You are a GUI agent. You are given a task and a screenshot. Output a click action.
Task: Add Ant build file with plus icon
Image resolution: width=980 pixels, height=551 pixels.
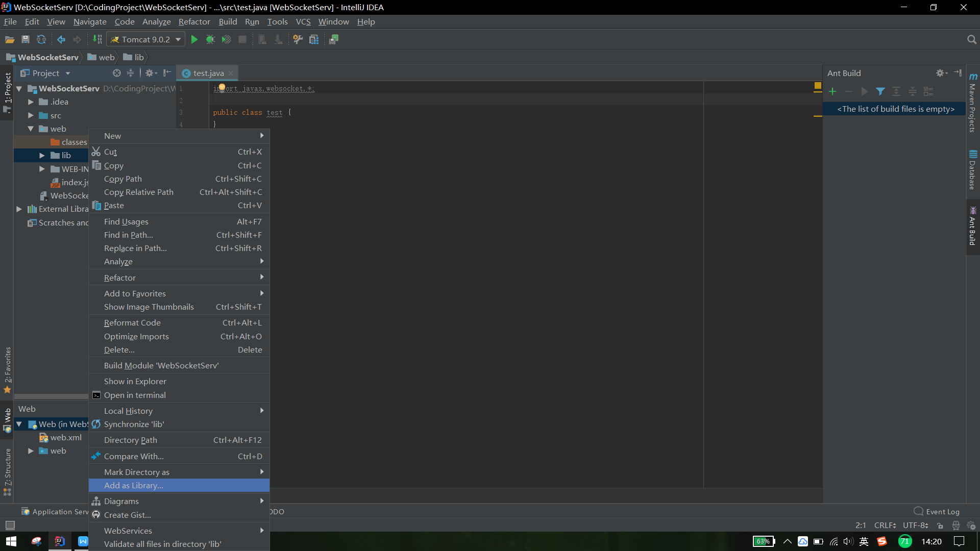[x=832, y=91]
